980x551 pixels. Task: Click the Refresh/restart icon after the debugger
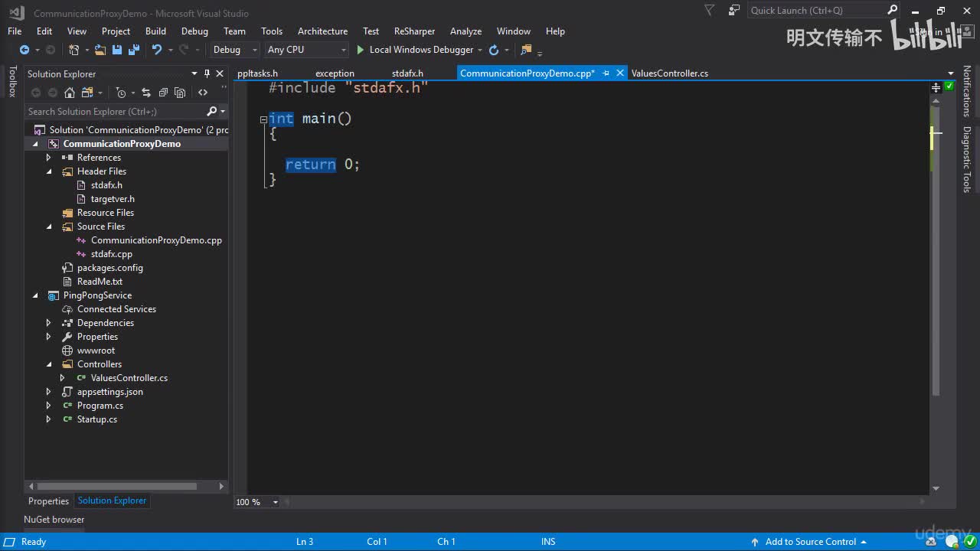click(x=494, y=50)
